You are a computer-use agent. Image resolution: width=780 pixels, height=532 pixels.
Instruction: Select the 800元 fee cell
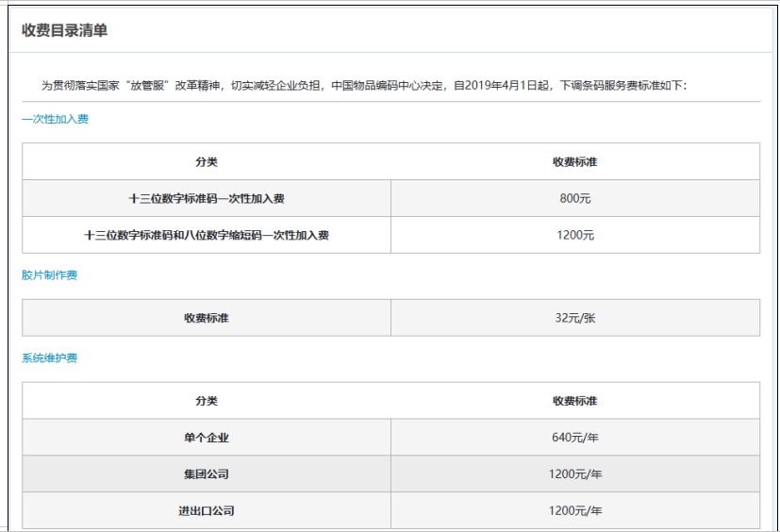click(x=575, y=199)
